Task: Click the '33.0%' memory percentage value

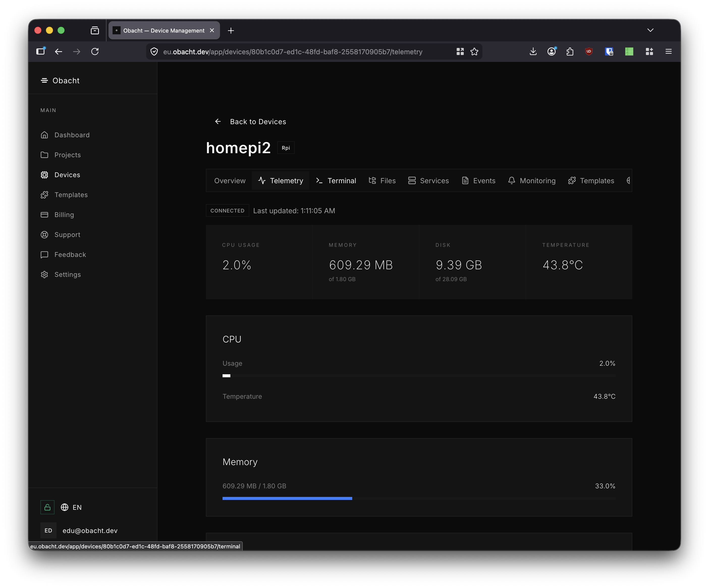Action: click(605, 486)
